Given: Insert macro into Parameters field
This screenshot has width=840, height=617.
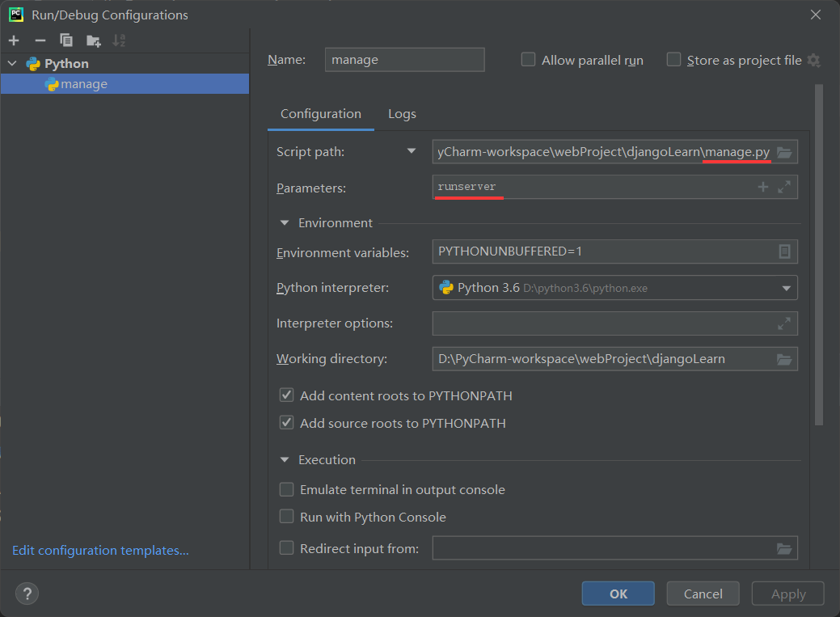Looking at the screenshot, I should (x=763, y=187).
